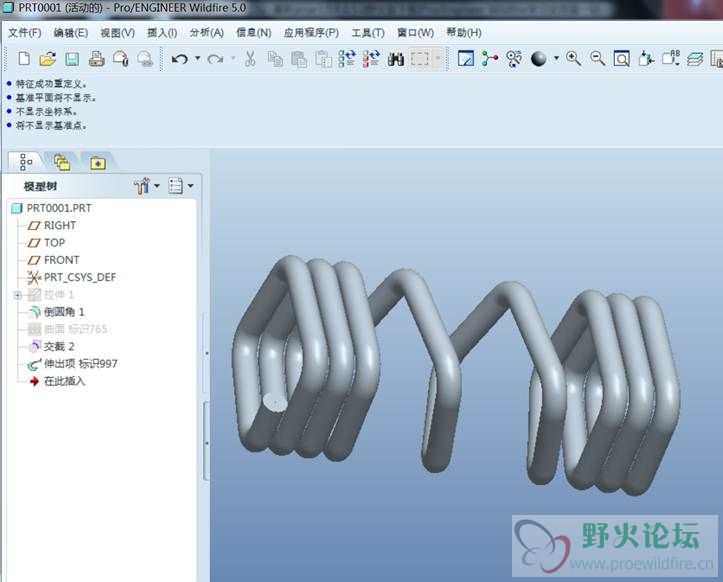Image resolution: width=723 pixels, height=582 pixels.
Task: Repaint the screen
Action: tap(466, 59)
